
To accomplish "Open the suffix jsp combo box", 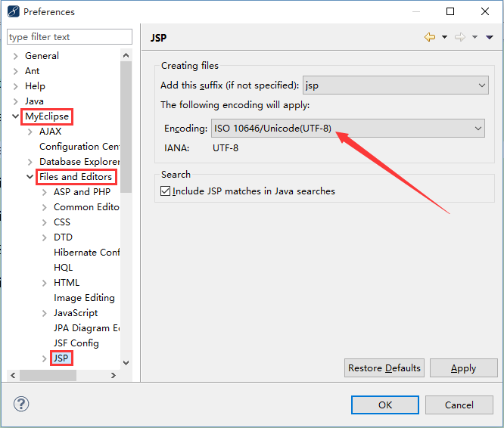I will (395, 85).
